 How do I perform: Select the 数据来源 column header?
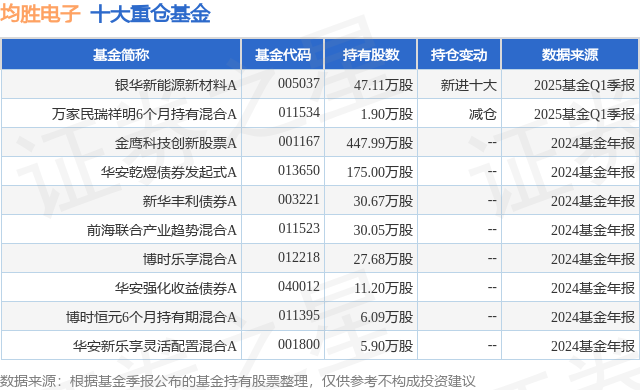pyautogui.click(x=570, y=55)
